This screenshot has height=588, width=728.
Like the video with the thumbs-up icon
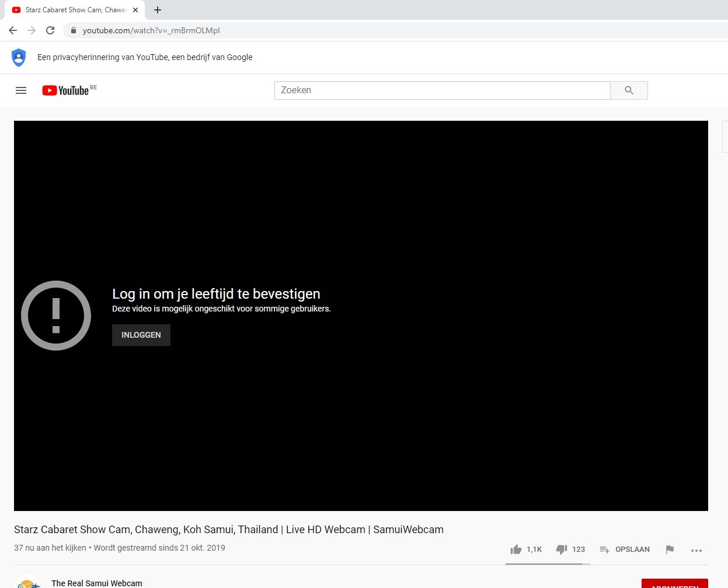pos(516,549)
